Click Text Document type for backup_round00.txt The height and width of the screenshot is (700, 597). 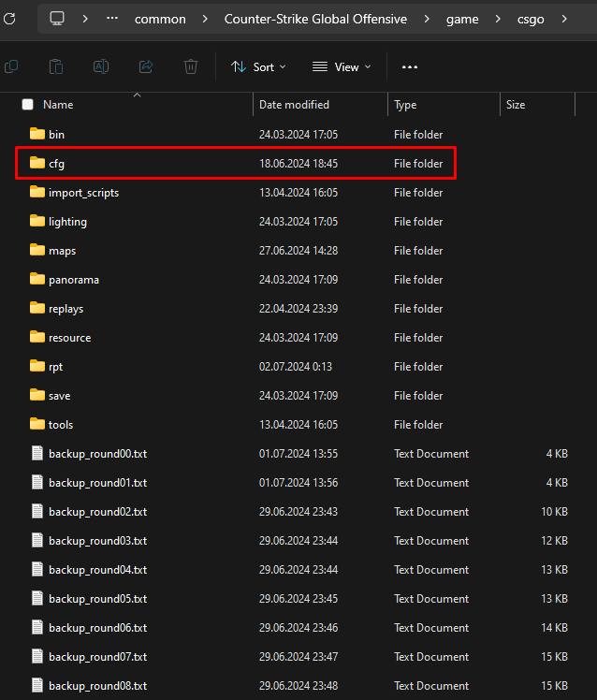click(431, 454)
